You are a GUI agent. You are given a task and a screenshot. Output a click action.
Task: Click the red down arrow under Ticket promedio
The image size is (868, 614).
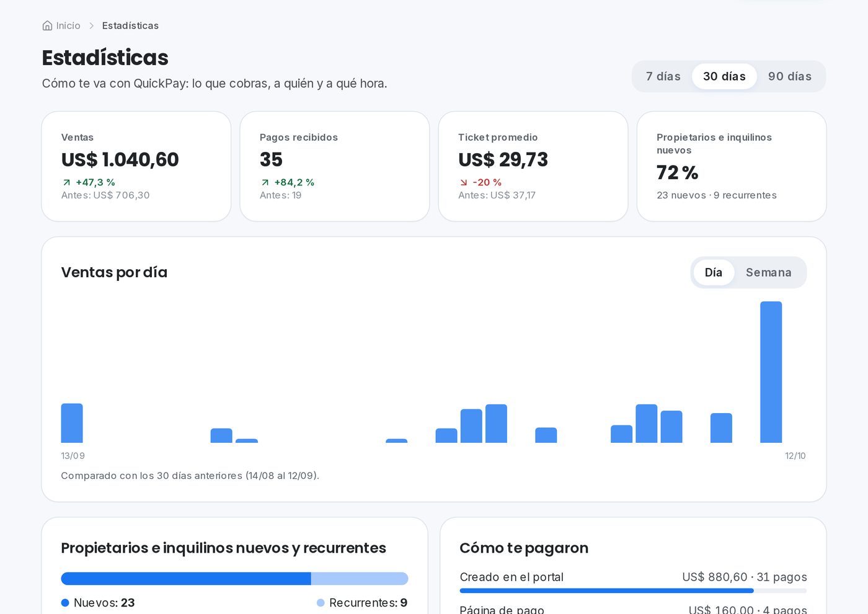tap(463, 182)
